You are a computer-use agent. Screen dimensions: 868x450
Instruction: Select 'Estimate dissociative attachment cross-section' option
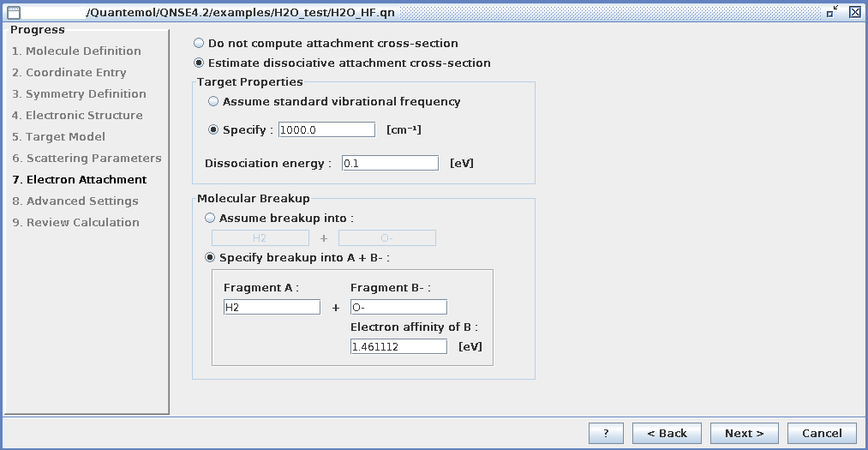click(x=200, y=63)
